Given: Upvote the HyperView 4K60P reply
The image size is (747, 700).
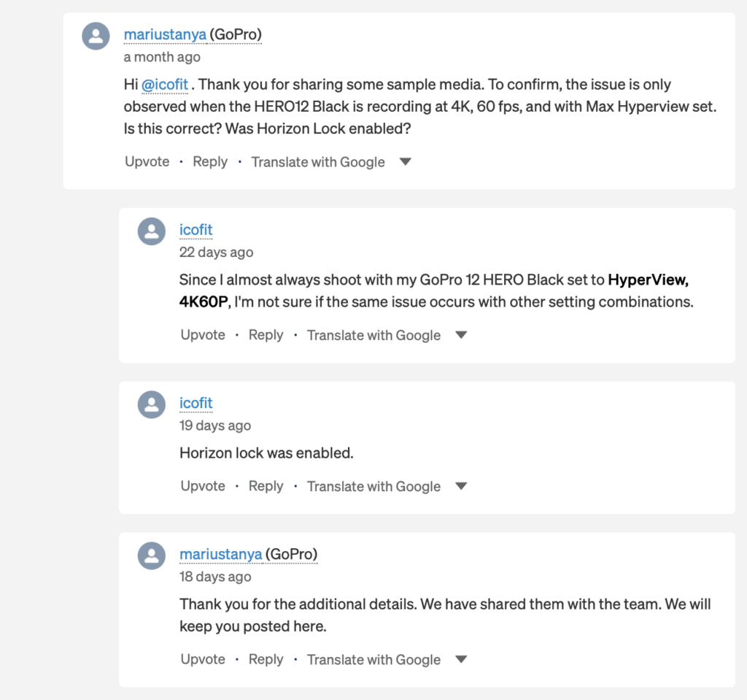Looking at the screenshot, I should point(203,335).
